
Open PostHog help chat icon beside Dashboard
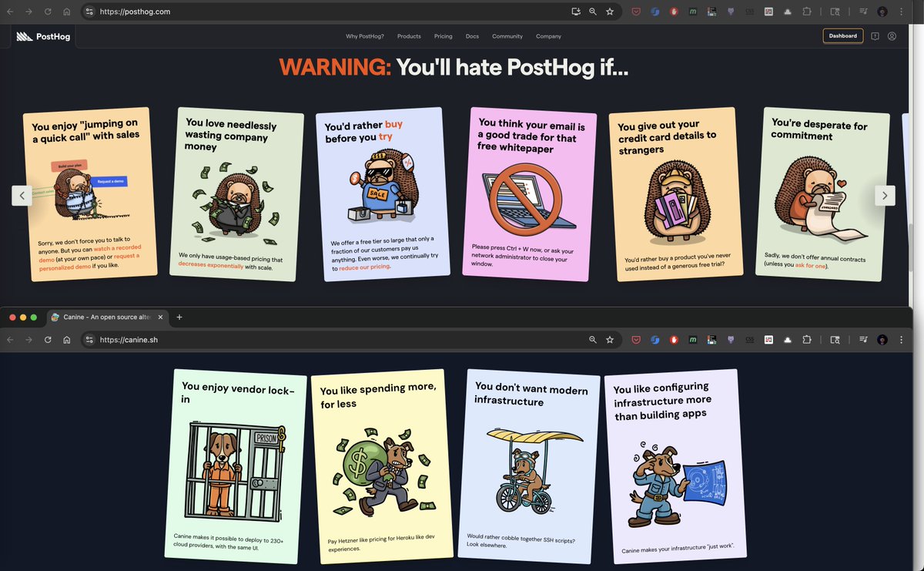[x=875, y=36]
